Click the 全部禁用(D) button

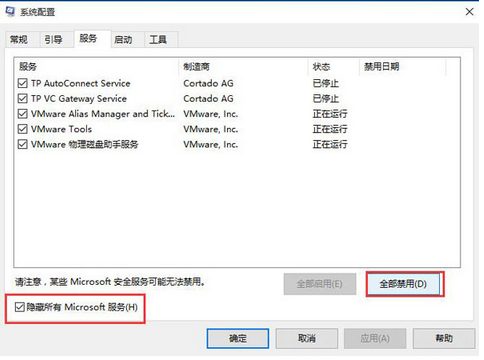(x=403, y=284)
